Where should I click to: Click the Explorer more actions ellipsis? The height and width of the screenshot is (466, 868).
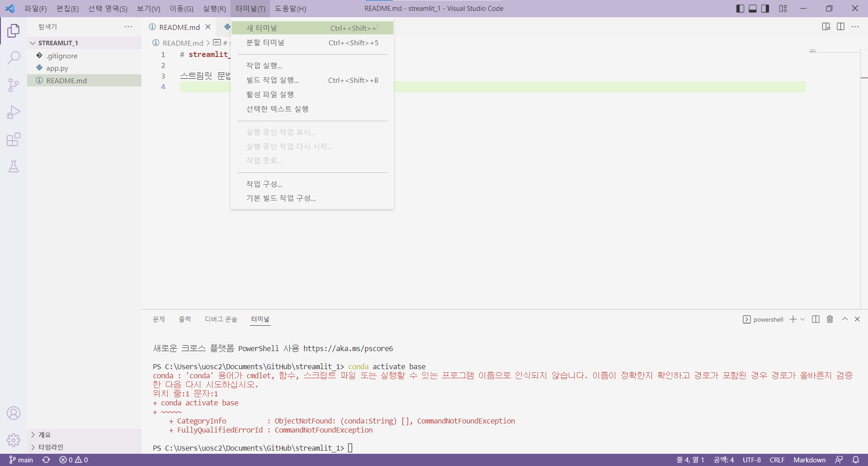coord(128,27)
